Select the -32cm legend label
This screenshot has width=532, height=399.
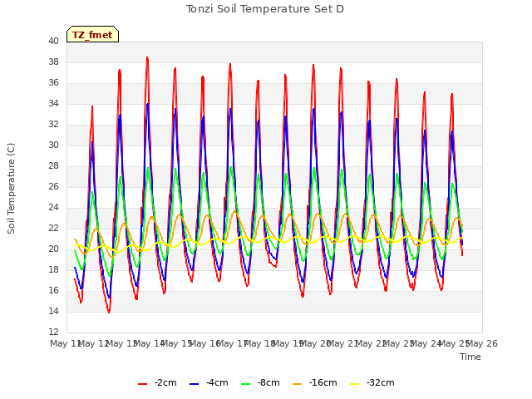point(381,382)
